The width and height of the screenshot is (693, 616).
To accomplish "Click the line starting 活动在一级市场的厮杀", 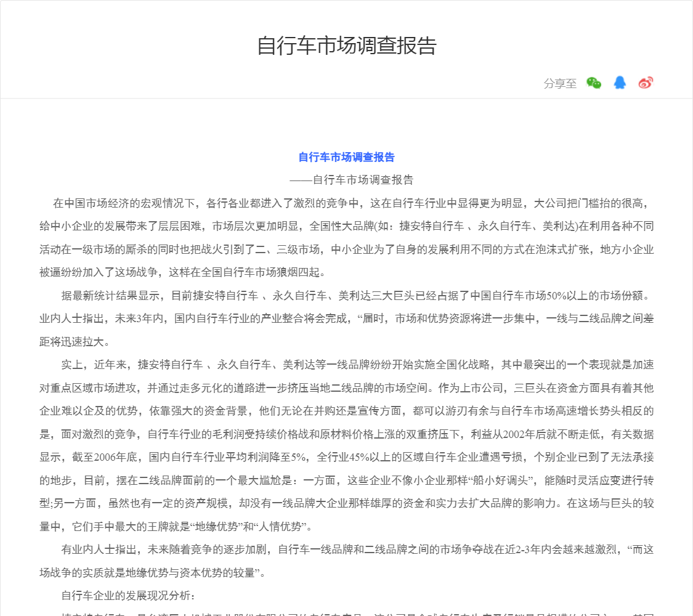I will [x=346, y=249].
